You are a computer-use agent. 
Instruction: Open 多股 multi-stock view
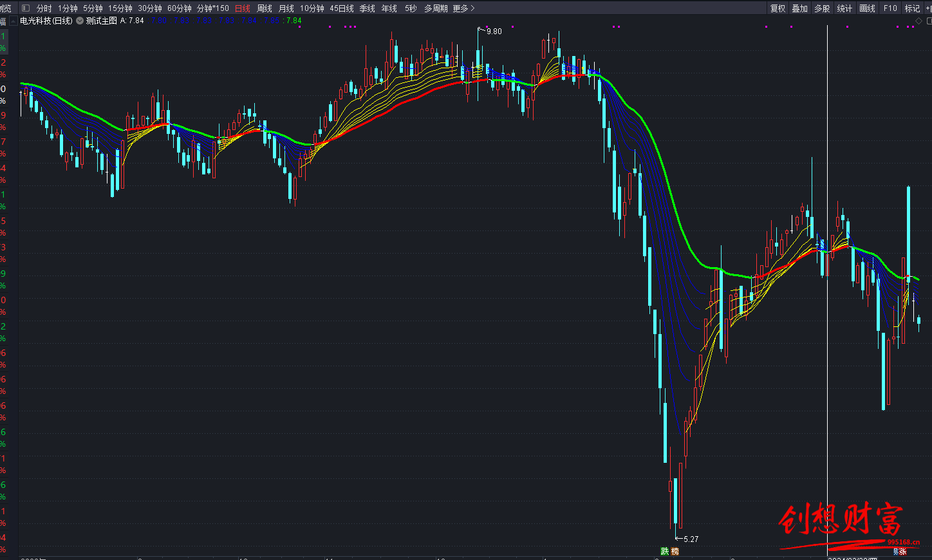pyautogui.click(x=822, y=8)
